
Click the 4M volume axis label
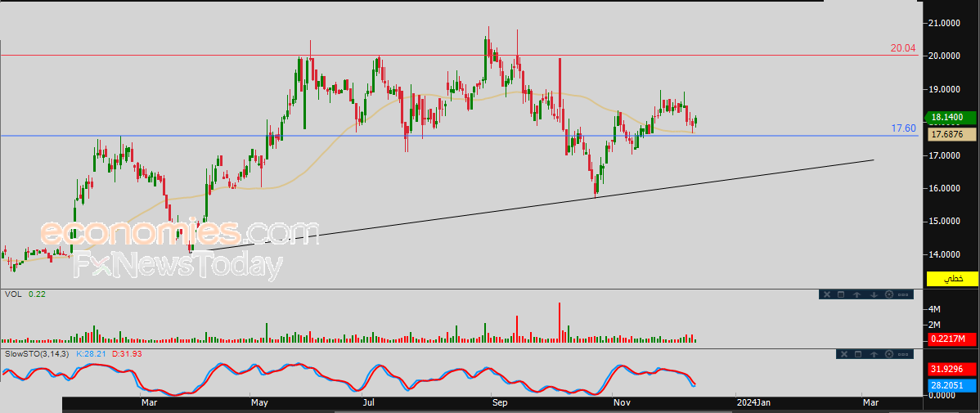pos(935,309)
